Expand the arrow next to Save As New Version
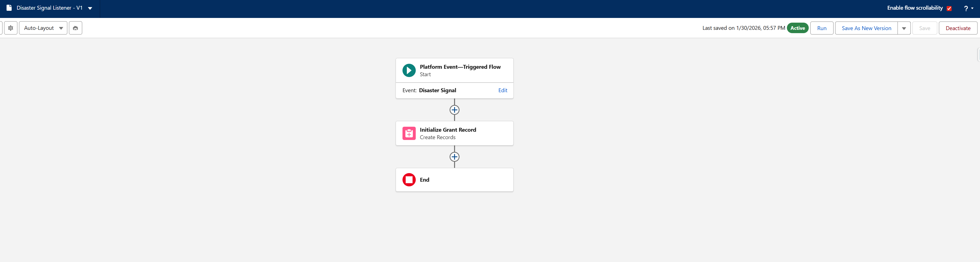 pyautogui.click(x=904, y=28)
